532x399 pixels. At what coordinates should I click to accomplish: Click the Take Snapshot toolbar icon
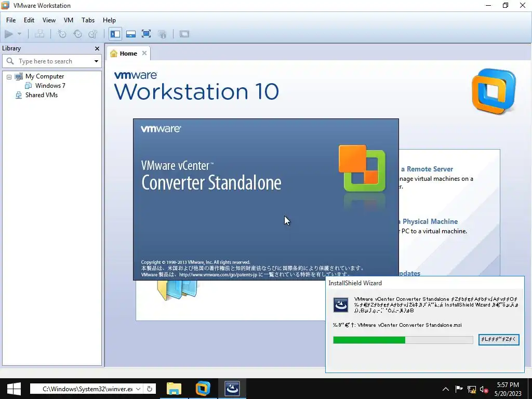pos(62,34)
